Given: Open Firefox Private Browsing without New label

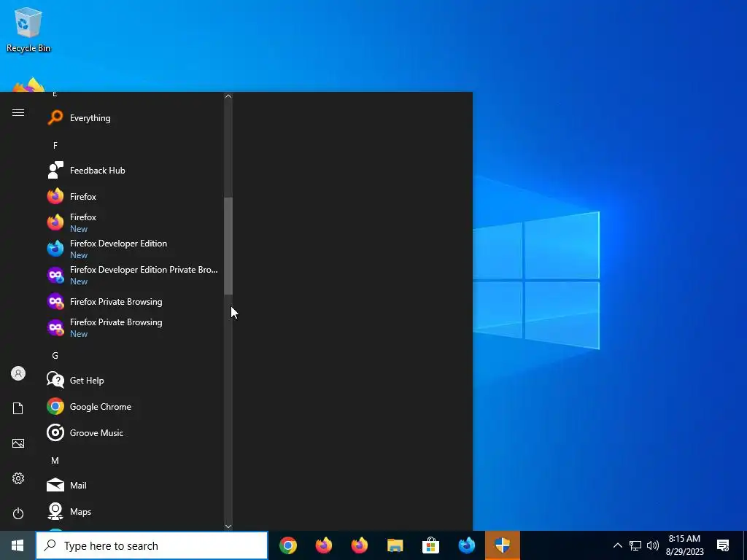Looking at the screenshot, I should click(x=133, y=301).
